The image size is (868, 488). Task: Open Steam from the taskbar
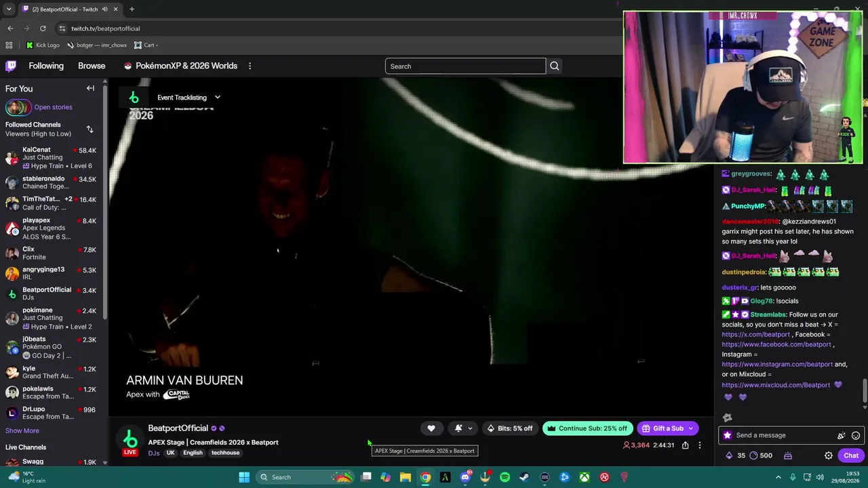524,477
